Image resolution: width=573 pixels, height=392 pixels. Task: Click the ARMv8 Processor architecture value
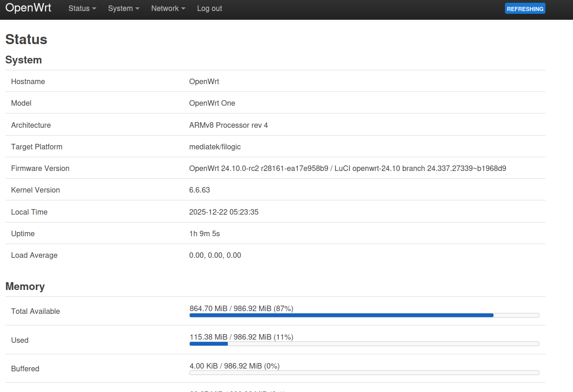228,125
